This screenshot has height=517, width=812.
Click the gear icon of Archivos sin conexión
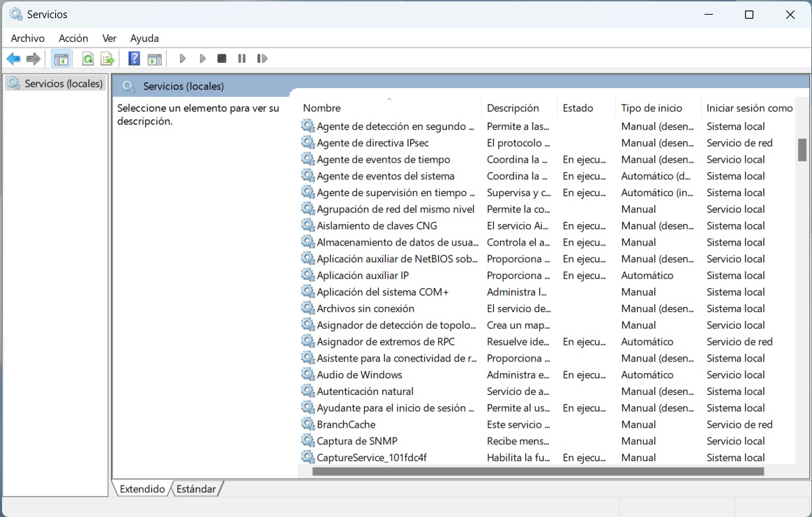pyautogui.click(x=308, y=308)
